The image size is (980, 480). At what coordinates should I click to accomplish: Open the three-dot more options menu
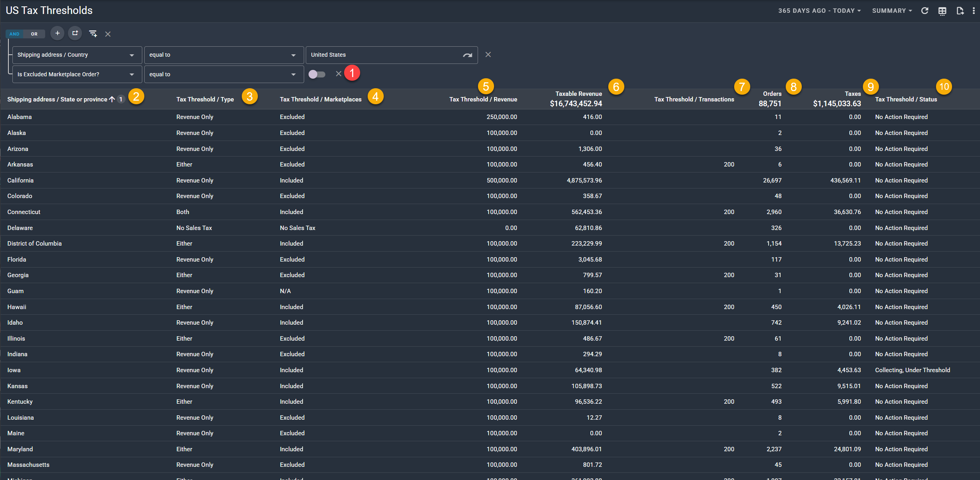click(974, 11)
